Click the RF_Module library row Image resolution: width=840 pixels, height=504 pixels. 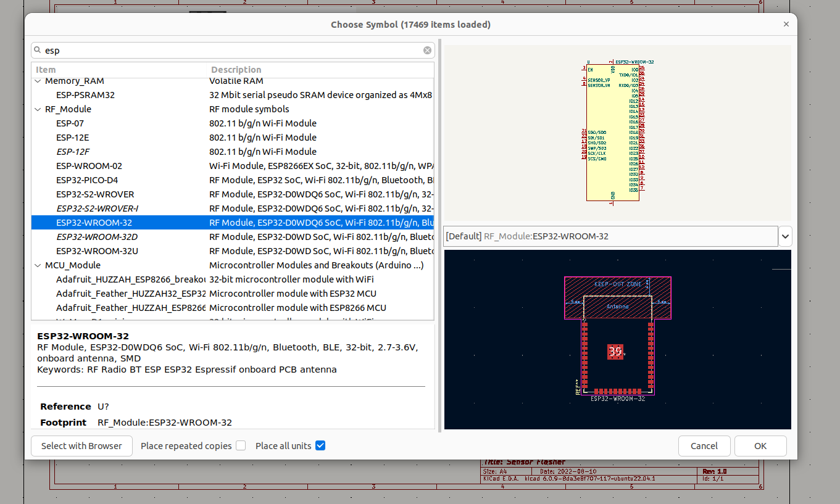(233, 109)
